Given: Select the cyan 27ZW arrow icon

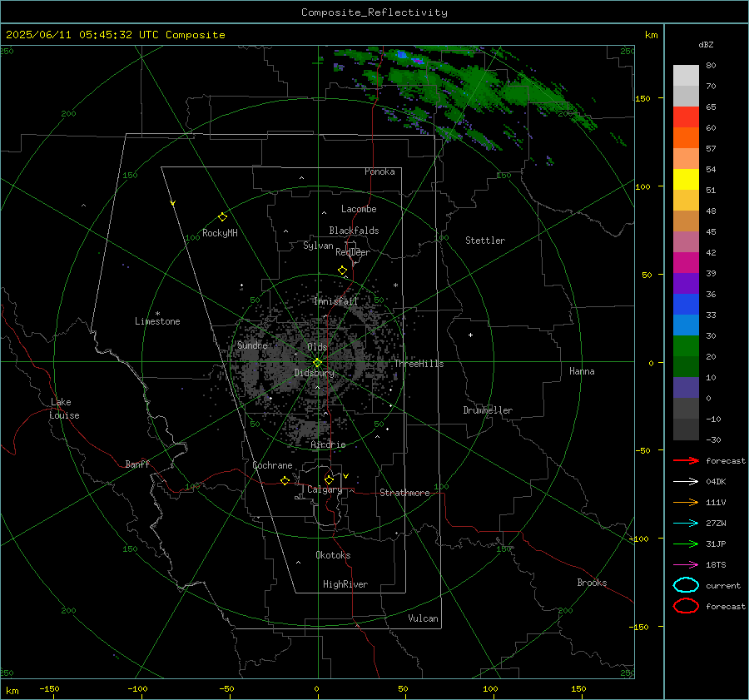Looking at the screenshot, I should pyautogui.click(x=686, y=524).
